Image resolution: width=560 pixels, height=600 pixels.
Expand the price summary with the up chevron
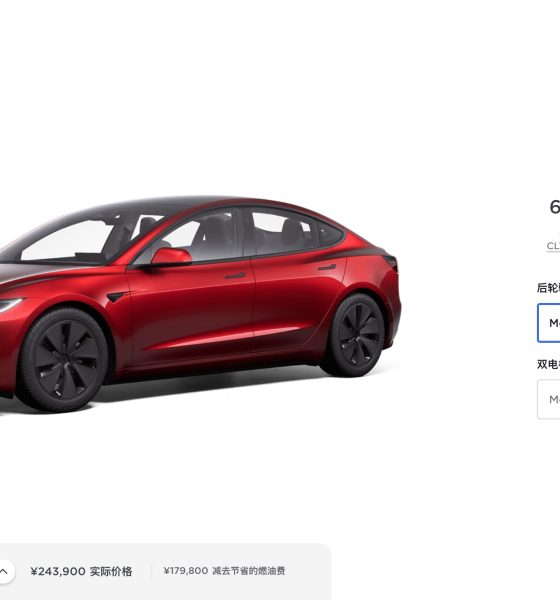(4, 572)
